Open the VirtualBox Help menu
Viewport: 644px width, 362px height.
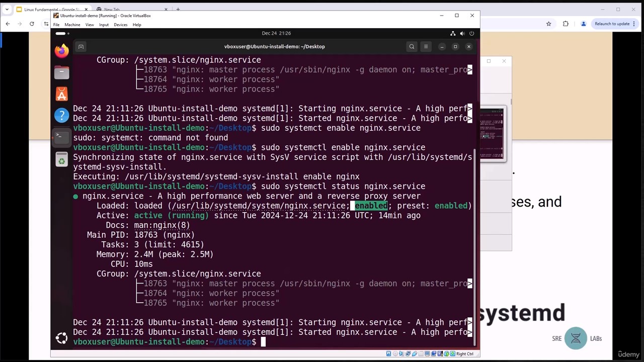(137, 25)
